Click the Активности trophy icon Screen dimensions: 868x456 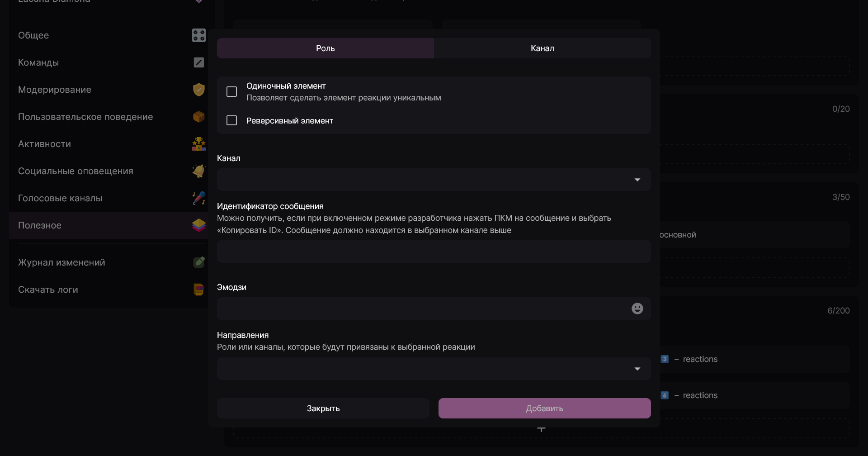coord(198,144)
